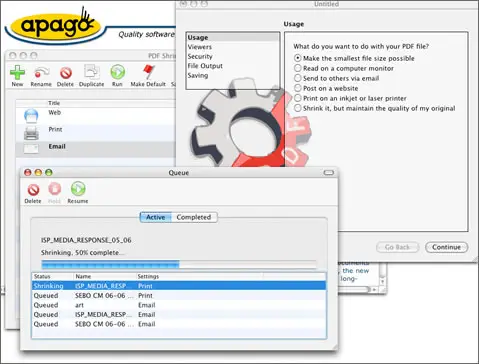
Task: Click the Make Default flag icon
Action: click(x=148, y=72)
